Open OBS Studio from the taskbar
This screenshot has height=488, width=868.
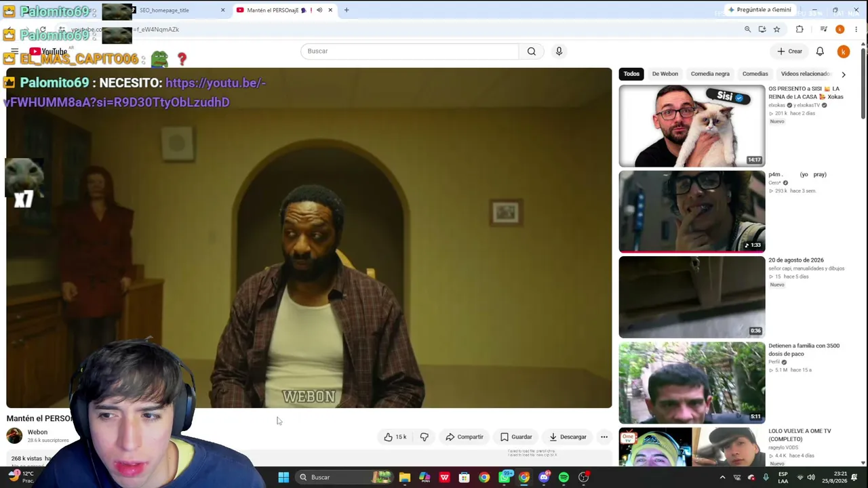[583, 477]
